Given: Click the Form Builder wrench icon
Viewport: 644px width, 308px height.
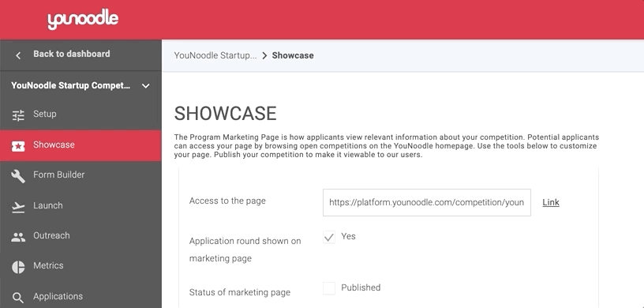Looking at the screenshot, I should tap(18, 176).
